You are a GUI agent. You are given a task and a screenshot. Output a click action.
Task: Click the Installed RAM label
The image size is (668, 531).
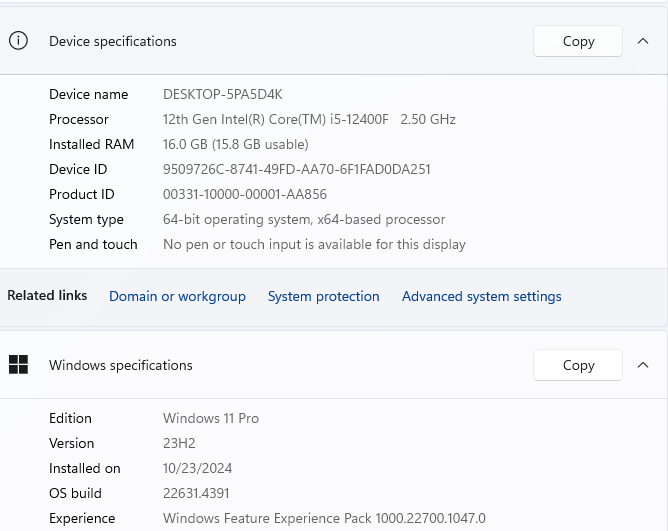coord(92,144)
